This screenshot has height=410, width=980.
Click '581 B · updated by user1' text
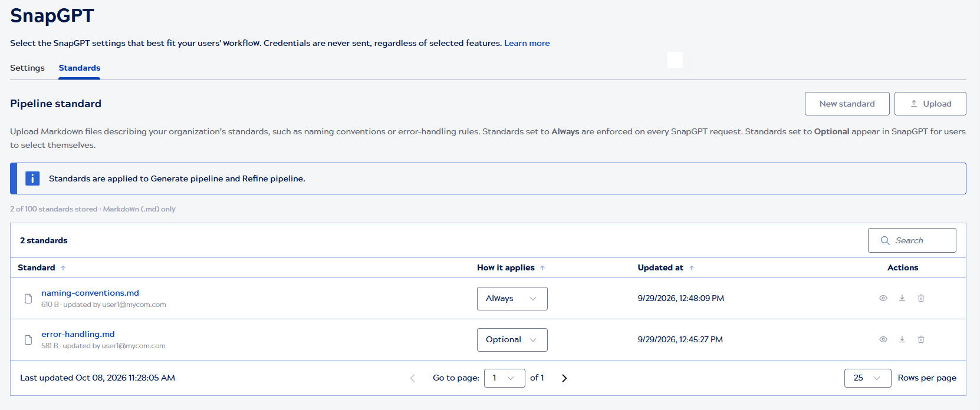coord(103,346)
